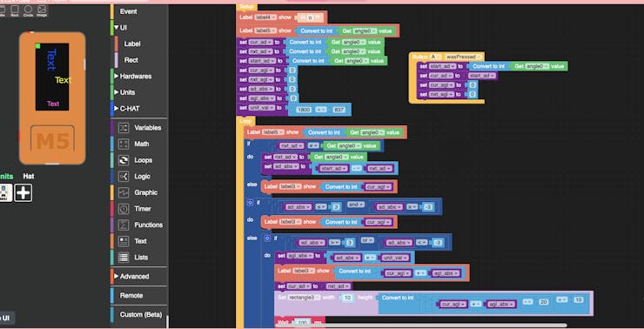The width and height of the screenshot is (644, 329).
Task: Open the Graphic category icon
Action: point(124,192)
